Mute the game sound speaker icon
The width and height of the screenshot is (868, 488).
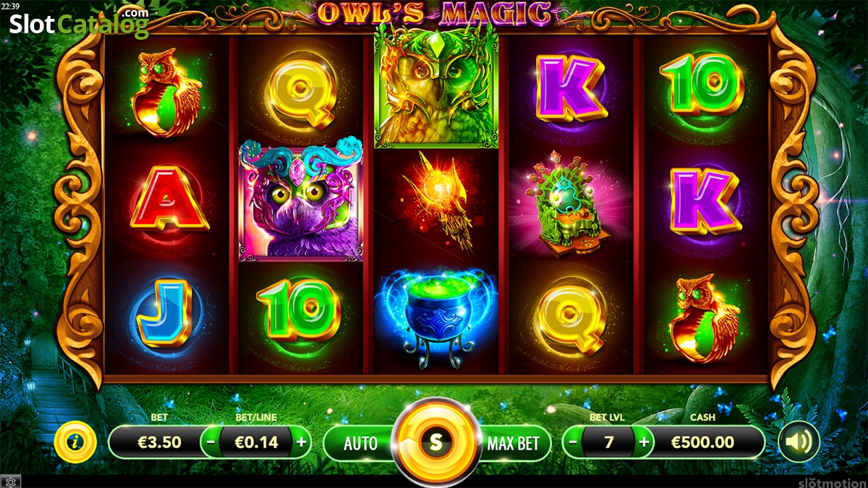[x=799, y=442]
